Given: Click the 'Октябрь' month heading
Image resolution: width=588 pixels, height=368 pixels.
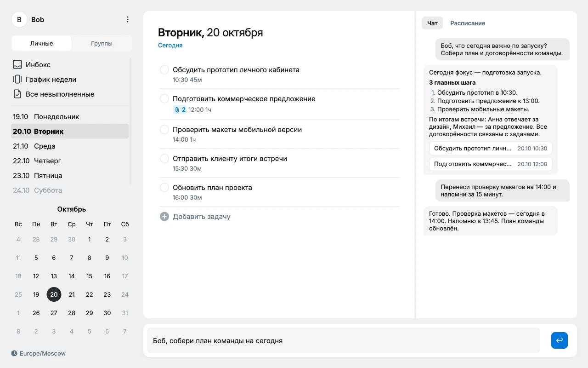Looking at the screenshot, I should (72, 209).
